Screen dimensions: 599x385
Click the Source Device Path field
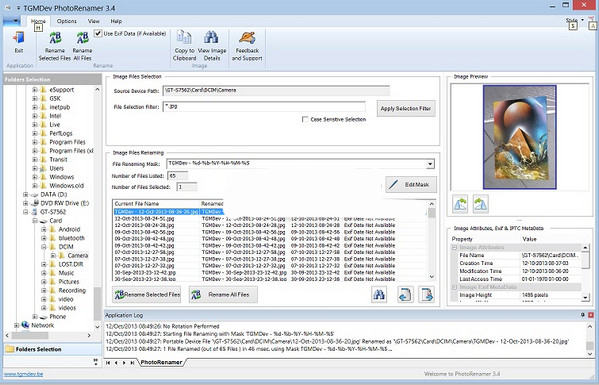(x=276, y=91)
